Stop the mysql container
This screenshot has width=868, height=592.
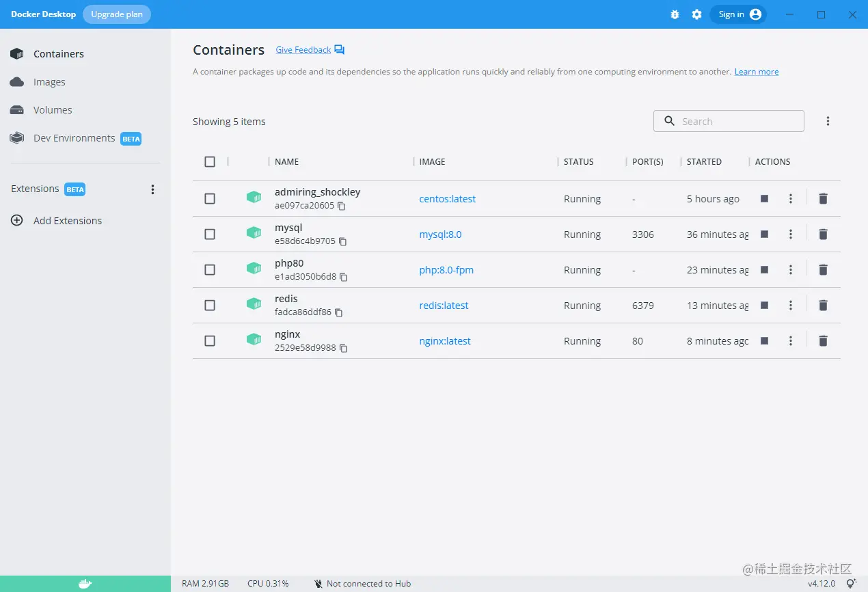tap(765, 234)
